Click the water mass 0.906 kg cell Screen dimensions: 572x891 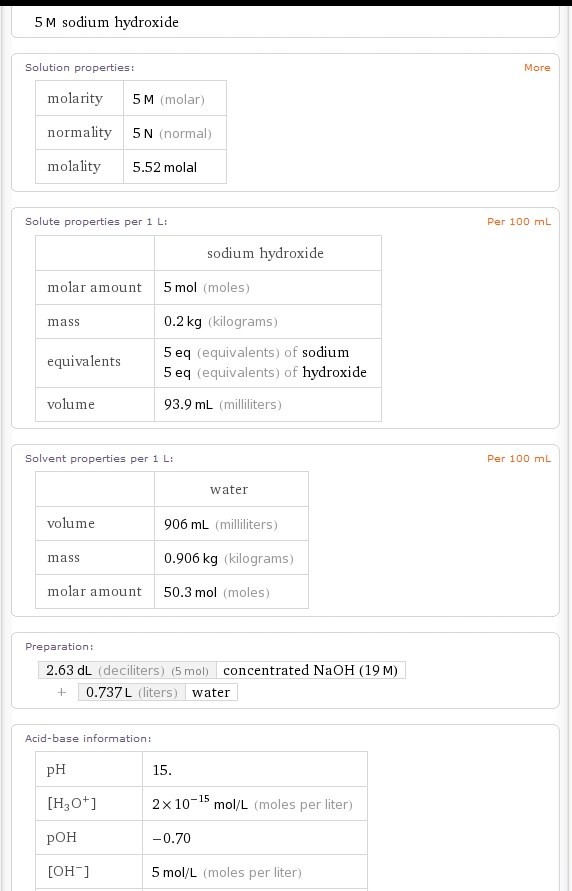(x=231, y=558)
